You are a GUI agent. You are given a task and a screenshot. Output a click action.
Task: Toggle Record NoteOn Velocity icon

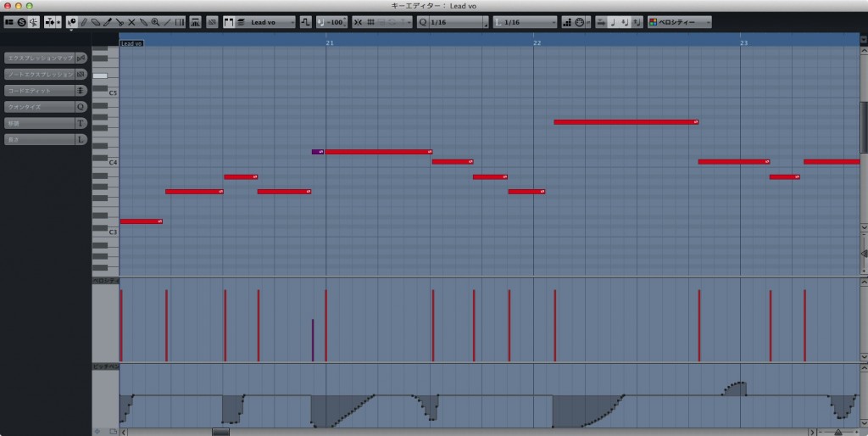[x=625, y=22]
